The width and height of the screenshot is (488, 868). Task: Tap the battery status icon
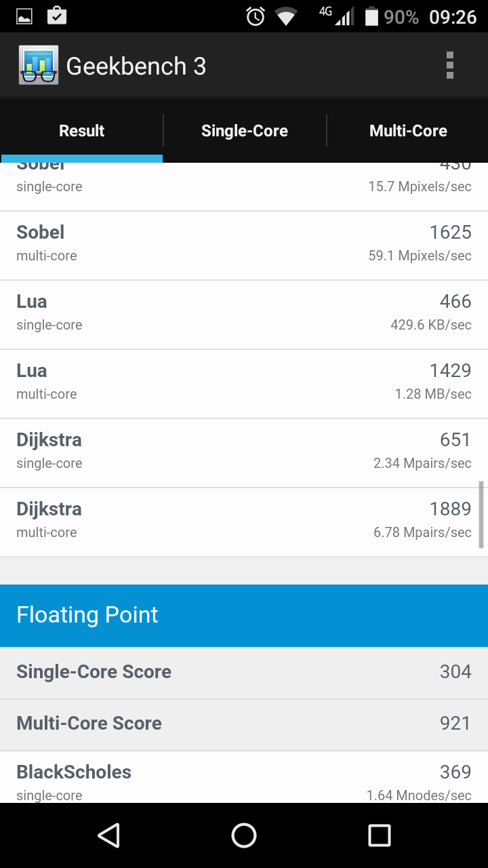(x=371, y=16)
